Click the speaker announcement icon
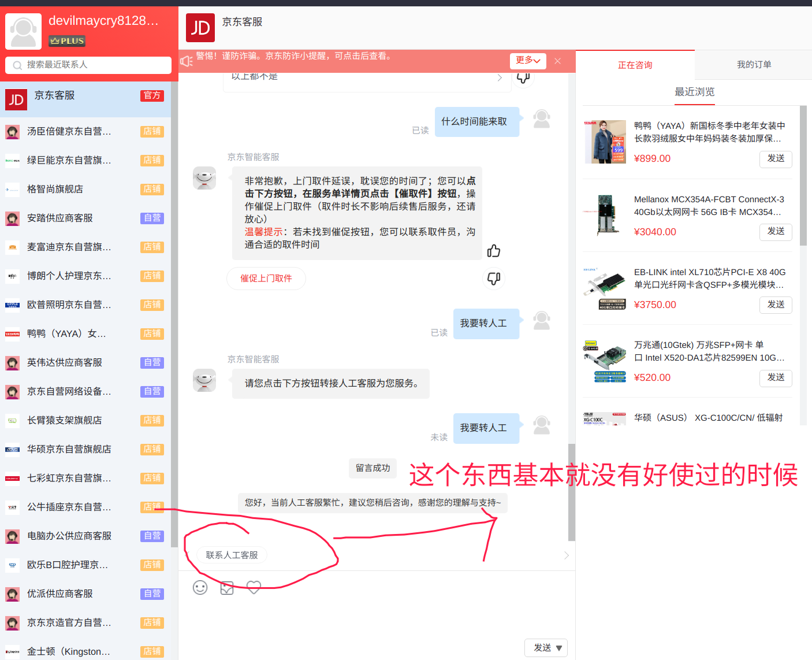The image size is (812, 660). click(x=187, y=61)
